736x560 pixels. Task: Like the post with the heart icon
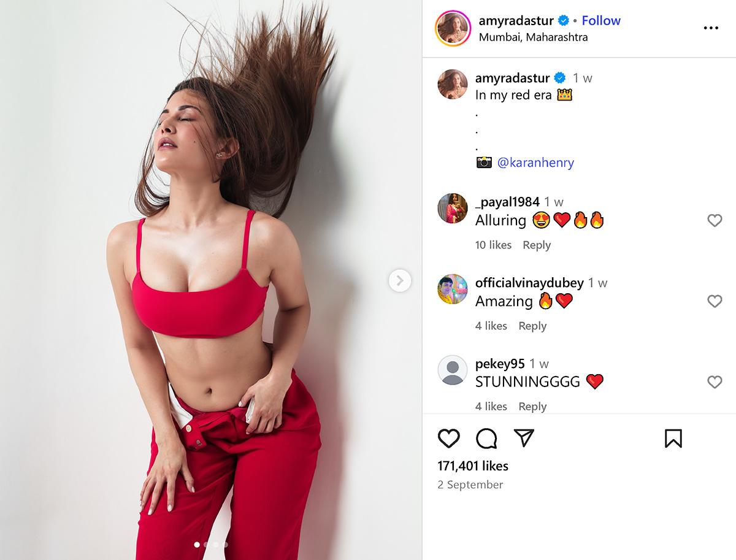(x=449, y=438)
